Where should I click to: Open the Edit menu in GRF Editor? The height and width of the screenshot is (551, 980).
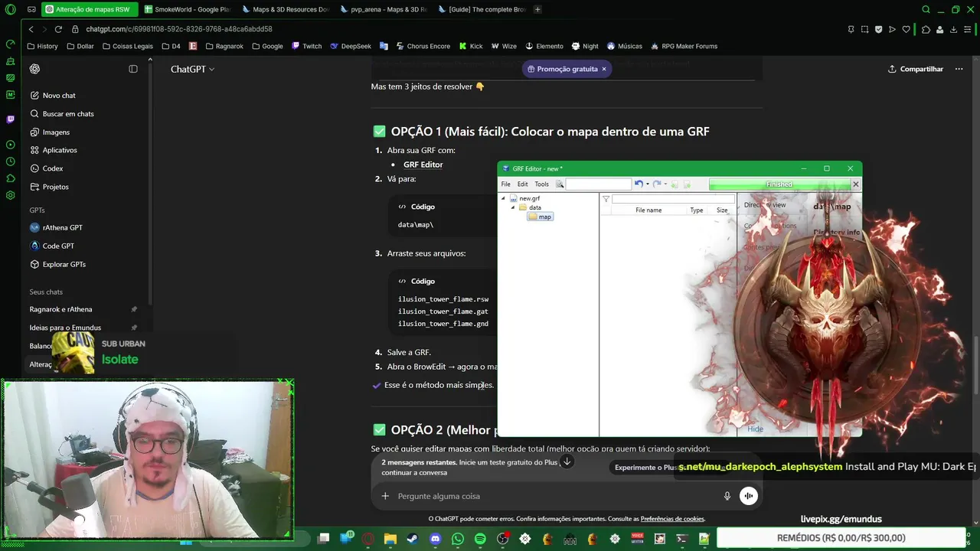tap(522, 184)
